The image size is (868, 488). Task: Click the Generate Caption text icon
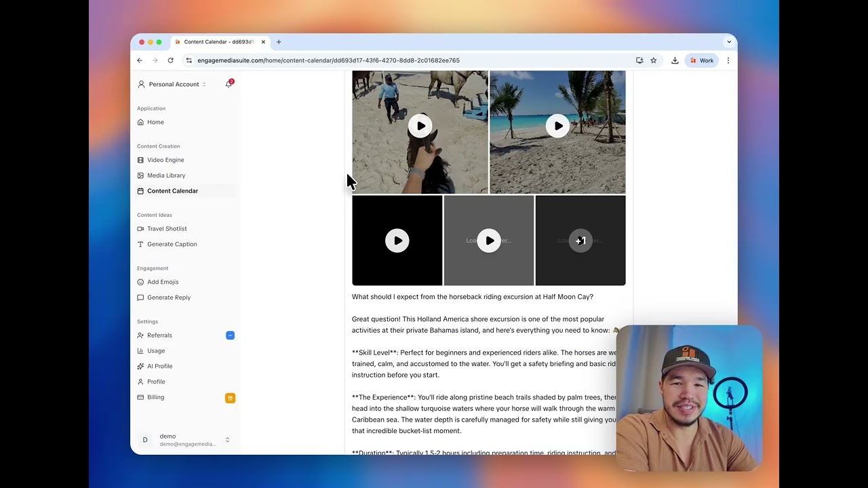(x=140, y=244)
